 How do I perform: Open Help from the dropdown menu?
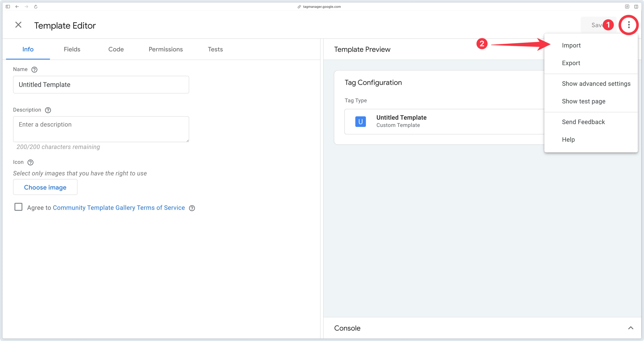(591, 139)
